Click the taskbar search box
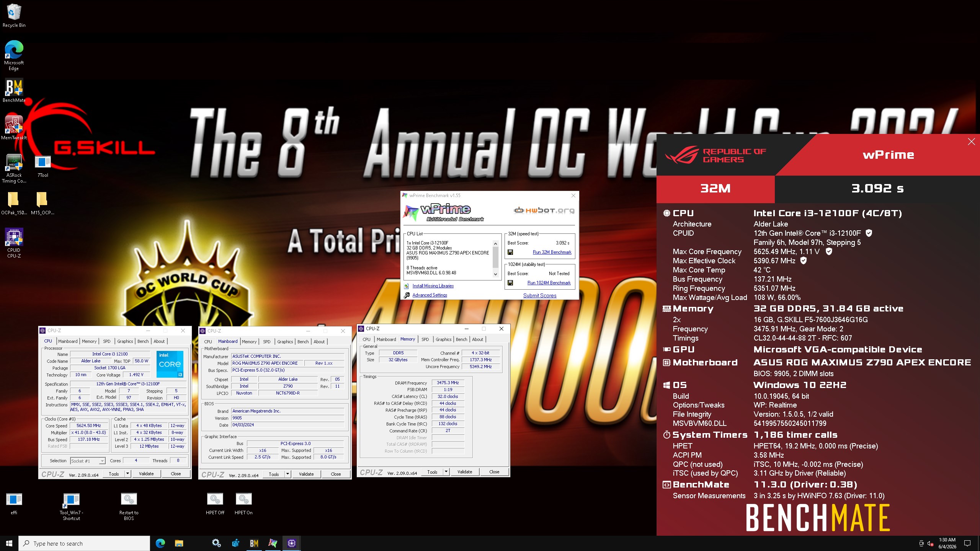 click(x=84, y=543)
